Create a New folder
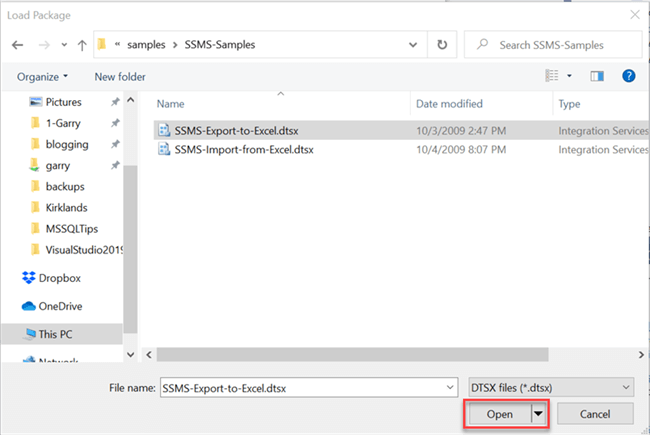The width and height of the screenshot is (650, 435). click(x=120, y=77)
